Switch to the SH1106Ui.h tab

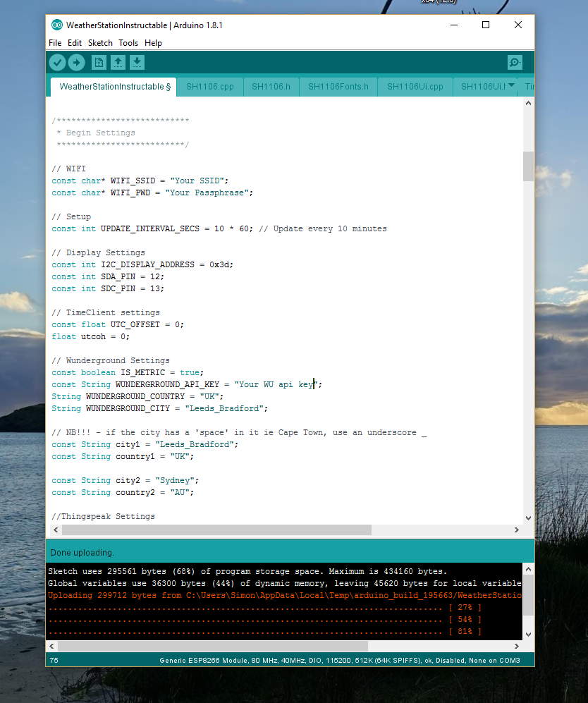pos(483,87)
